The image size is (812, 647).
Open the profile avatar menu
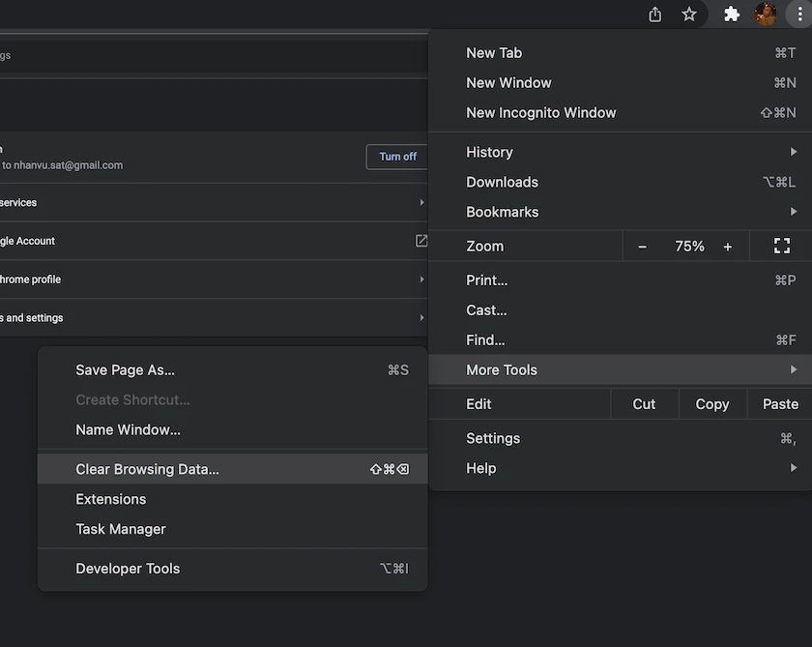click(766, 14)
